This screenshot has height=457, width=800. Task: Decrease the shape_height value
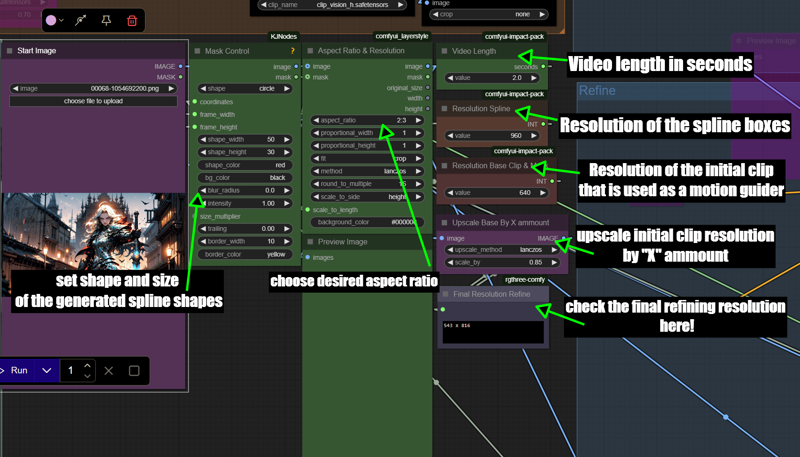click(x=203, y=152)
